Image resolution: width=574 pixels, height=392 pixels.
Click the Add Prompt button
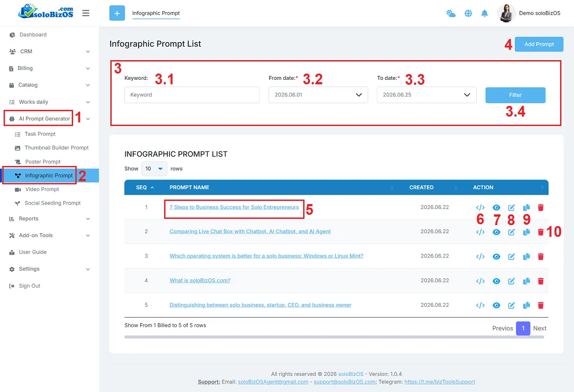pyautogui.click(x=539, y=44)
